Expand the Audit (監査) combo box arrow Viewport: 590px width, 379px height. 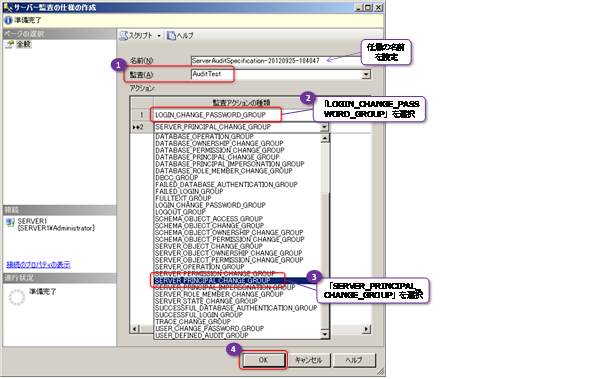pos(366,75)
